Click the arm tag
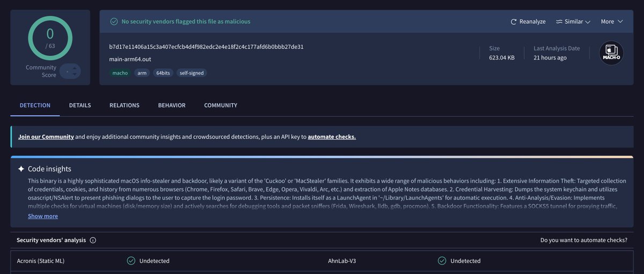This screenshot has width=644, height=274. coord(141,73)
